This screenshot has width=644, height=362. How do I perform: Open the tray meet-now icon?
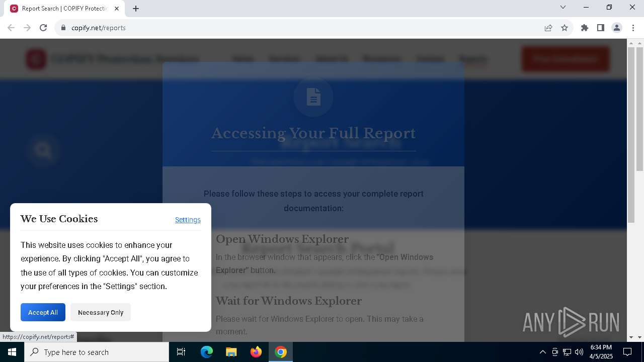click(555, 352)
